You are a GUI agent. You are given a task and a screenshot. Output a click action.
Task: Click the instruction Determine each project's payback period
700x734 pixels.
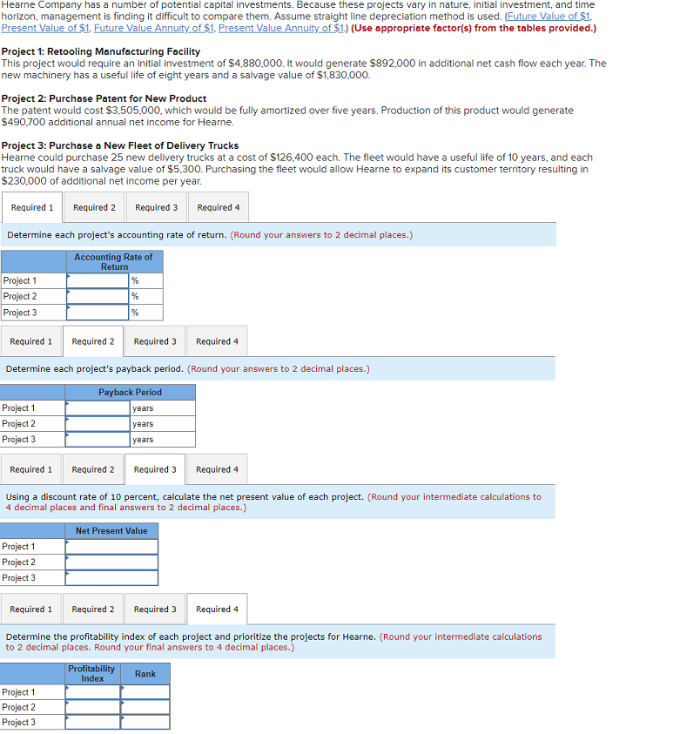pos(95,369)
